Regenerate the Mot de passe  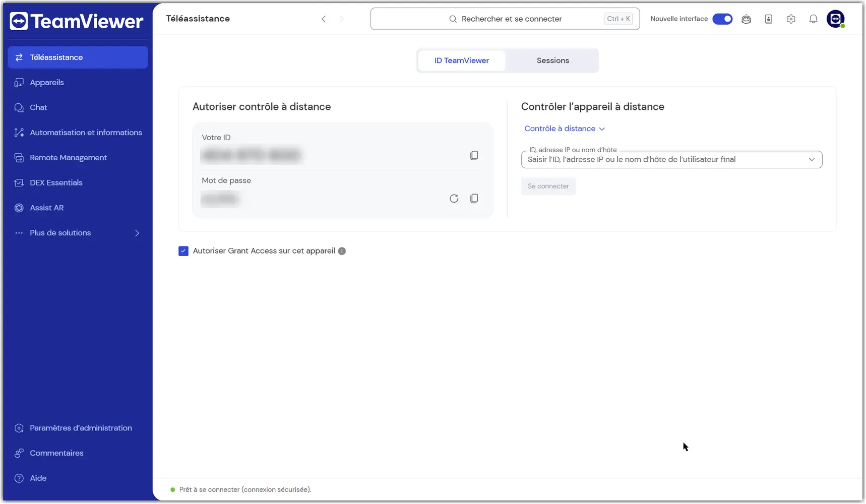click(x=454, y=199)
